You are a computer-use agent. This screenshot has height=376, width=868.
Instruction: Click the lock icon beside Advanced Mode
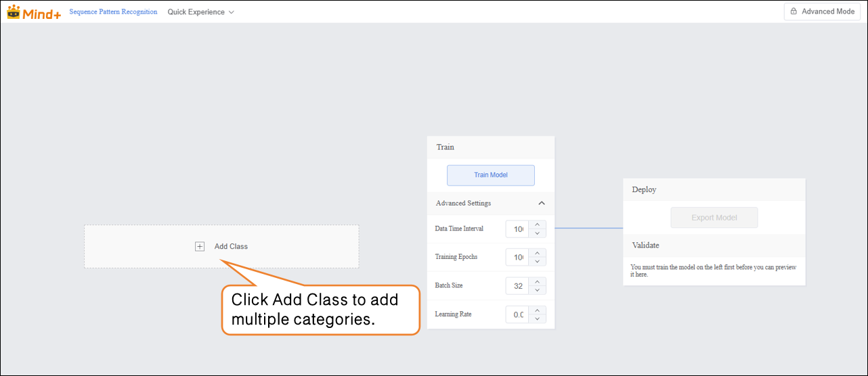[794, 11]
